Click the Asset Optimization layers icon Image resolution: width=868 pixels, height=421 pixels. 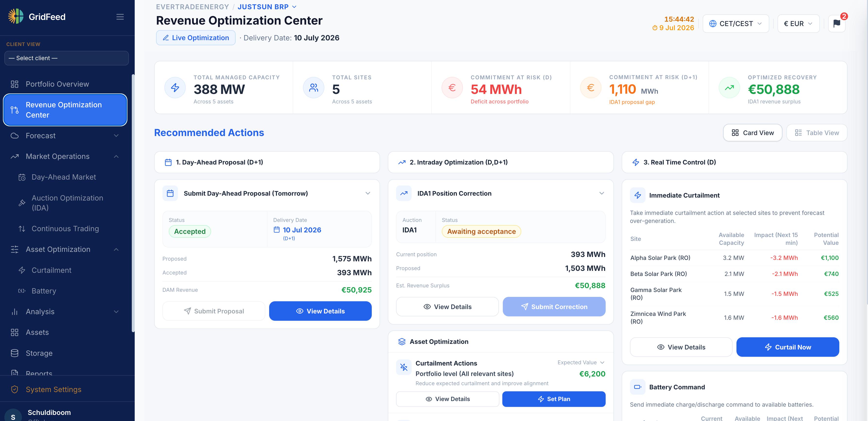point(402,342)
